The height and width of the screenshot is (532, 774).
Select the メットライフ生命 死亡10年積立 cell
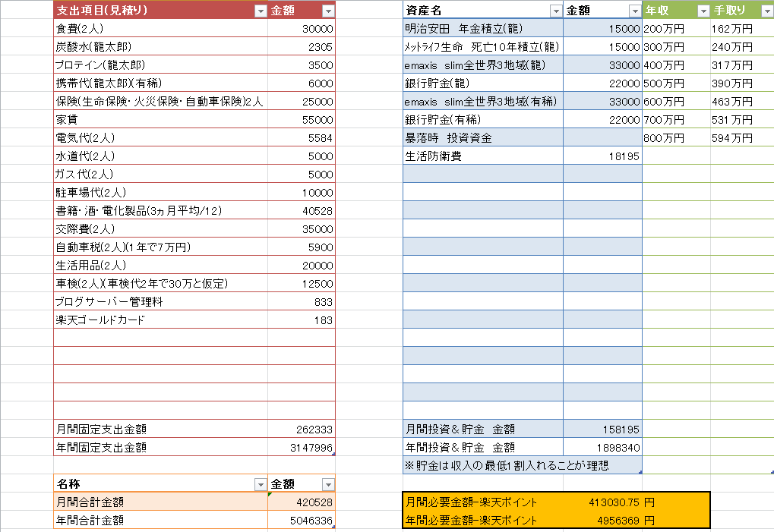click(483, 47)
